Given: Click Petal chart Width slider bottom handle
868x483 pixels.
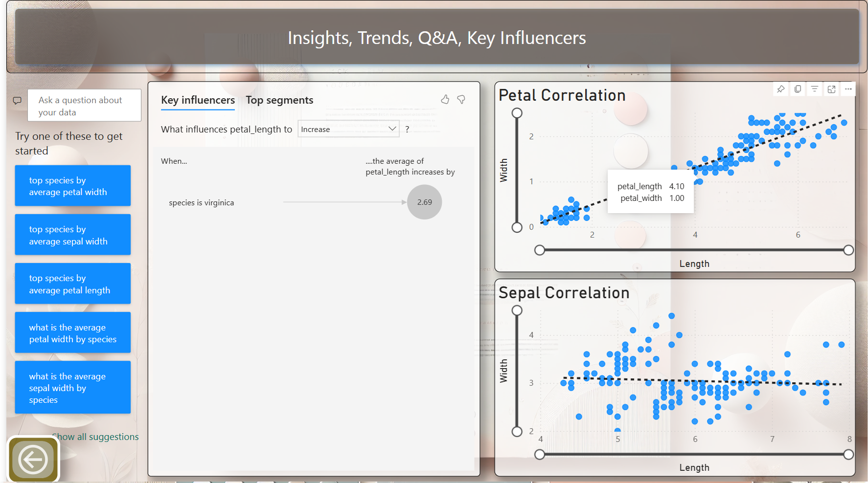Looking at the screenshot, I should click(517, 227).
